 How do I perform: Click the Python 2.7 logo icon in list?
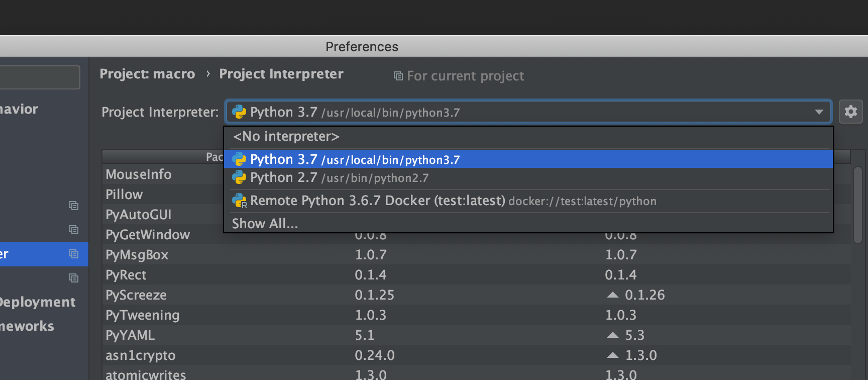(239, 177)
